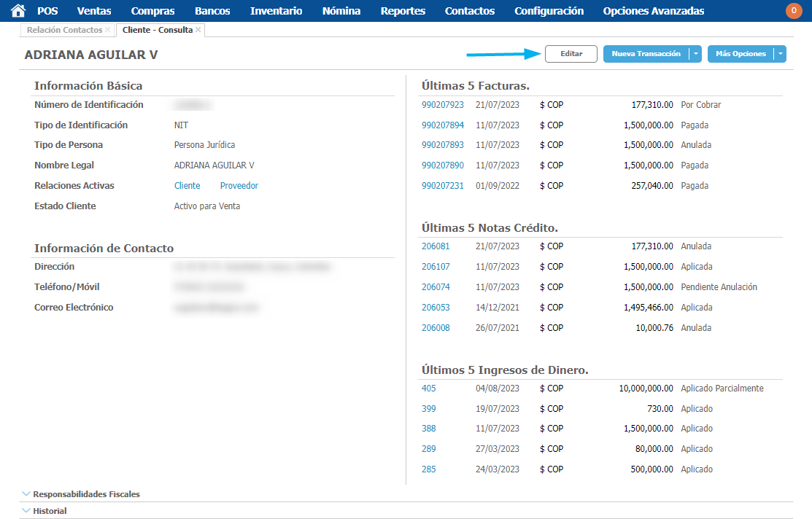Close the Cliente - Consulta tab
The image size is (812, 519).
coord(198,30)
